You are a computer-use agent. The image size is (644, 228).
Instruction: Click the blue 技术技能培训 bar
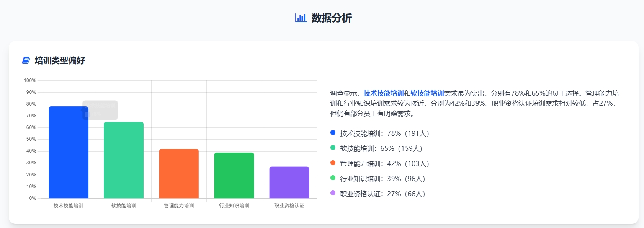[68, 153]
